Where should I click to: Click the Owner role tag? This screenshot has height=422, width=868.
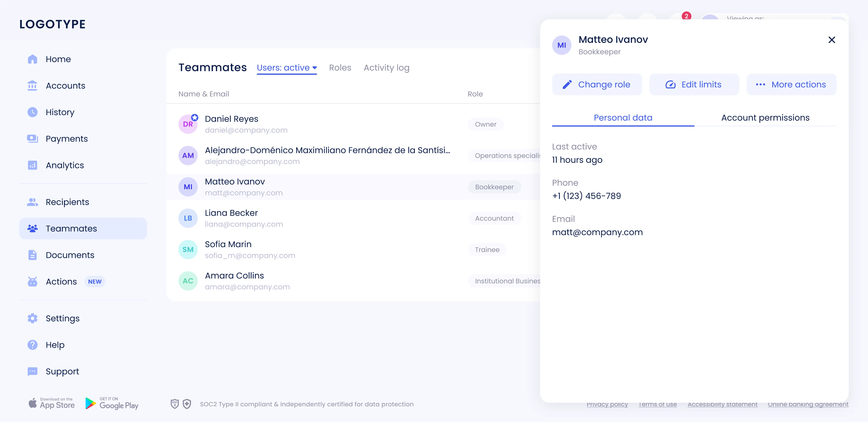tap(485, 124)
